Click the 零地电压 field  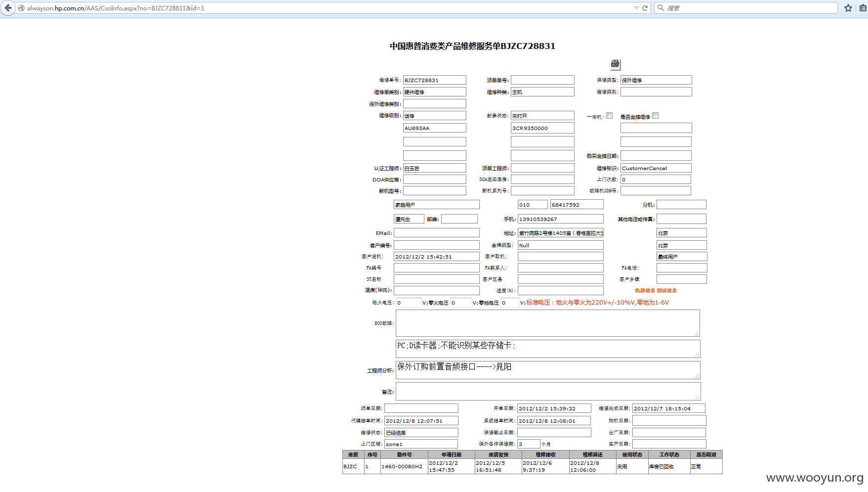point(510,303)
